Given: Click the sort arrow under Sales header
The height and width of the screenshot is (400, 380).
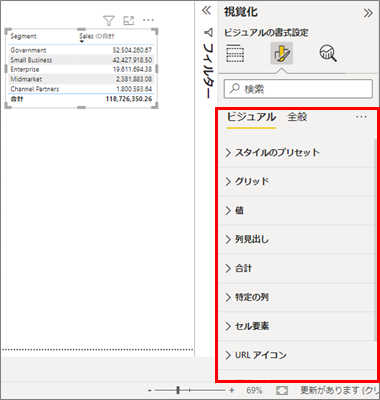Looking at the screenshot, I should coord(82,42).
